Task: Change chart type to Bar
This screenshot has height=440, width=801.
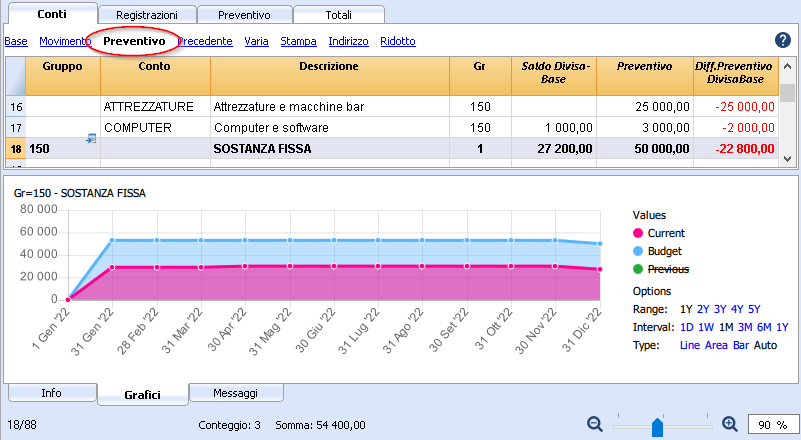Action: pyautogui.click(x=741, y=345)
